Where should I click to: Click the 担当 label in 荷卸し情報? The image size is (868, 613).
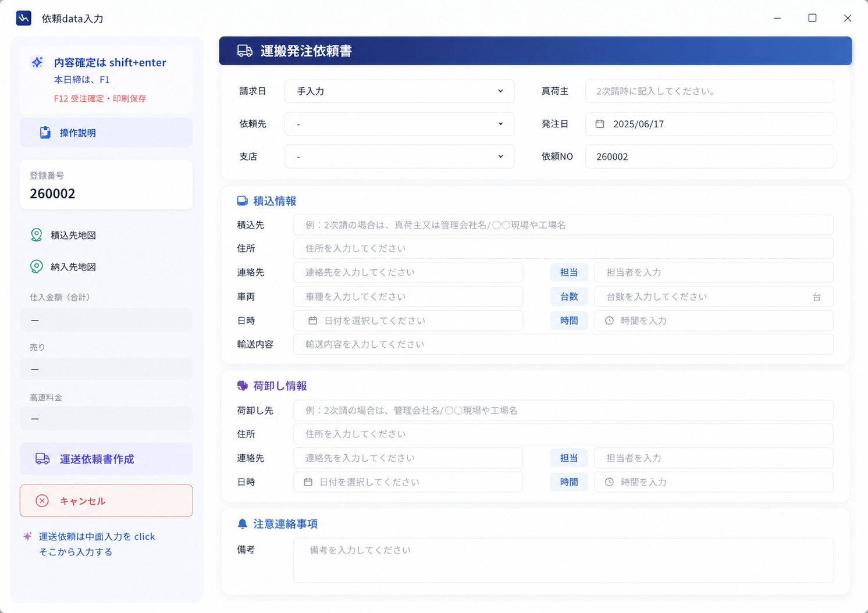(569, 458)
